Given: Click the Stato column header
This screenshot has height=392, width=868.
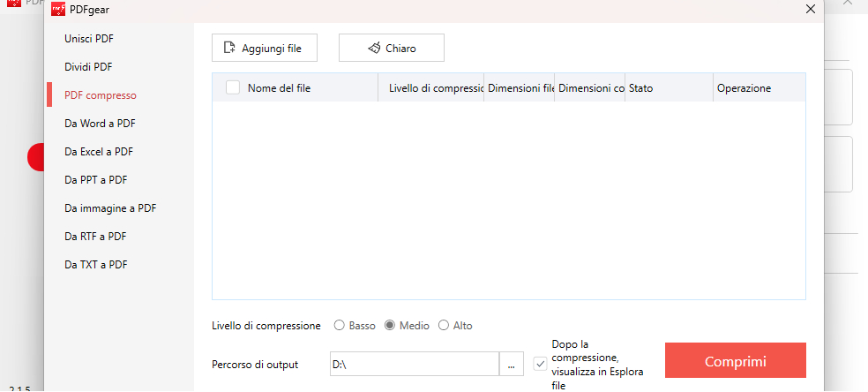Looking at the screenshot, I should click(x=670, y=88).
